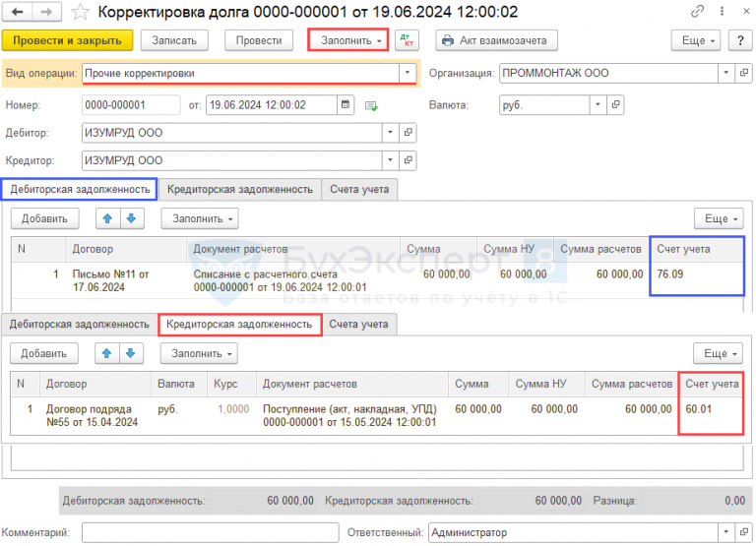
Task: Save document with Записать
Action: tap(174, 40)
